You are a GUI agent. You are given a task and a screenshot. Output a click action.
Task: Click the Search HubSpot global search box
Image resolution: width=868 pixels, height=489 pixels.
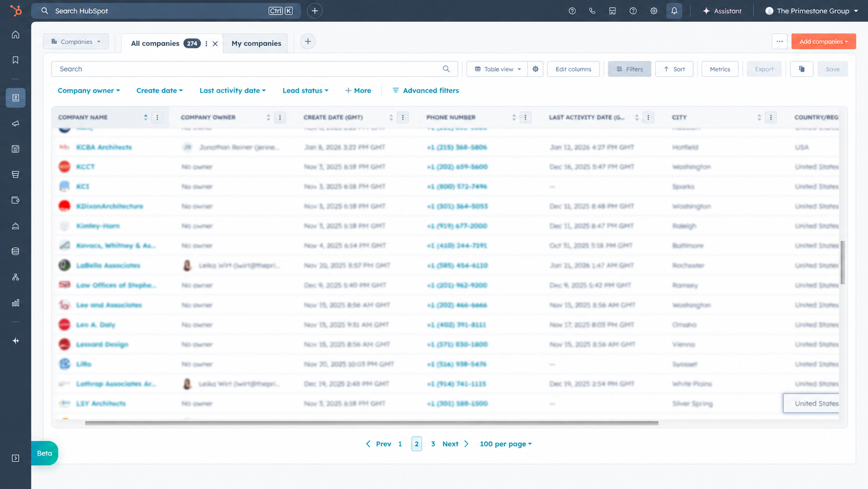coord(166,11)
